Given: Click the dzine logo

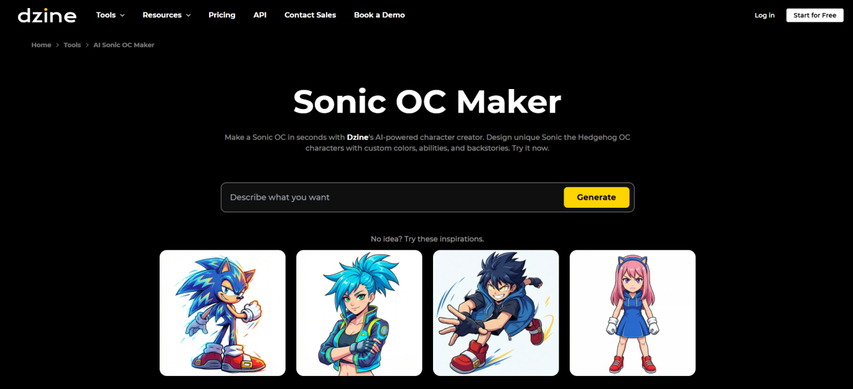Looking at the screenshot, I should click(x=47, y=15).
